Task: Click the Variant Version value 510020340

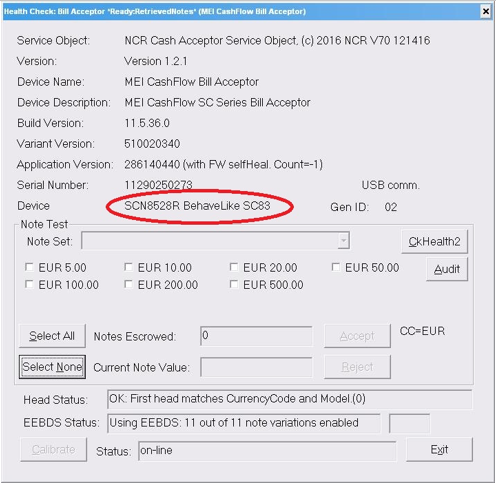Action: coord(152,144)
